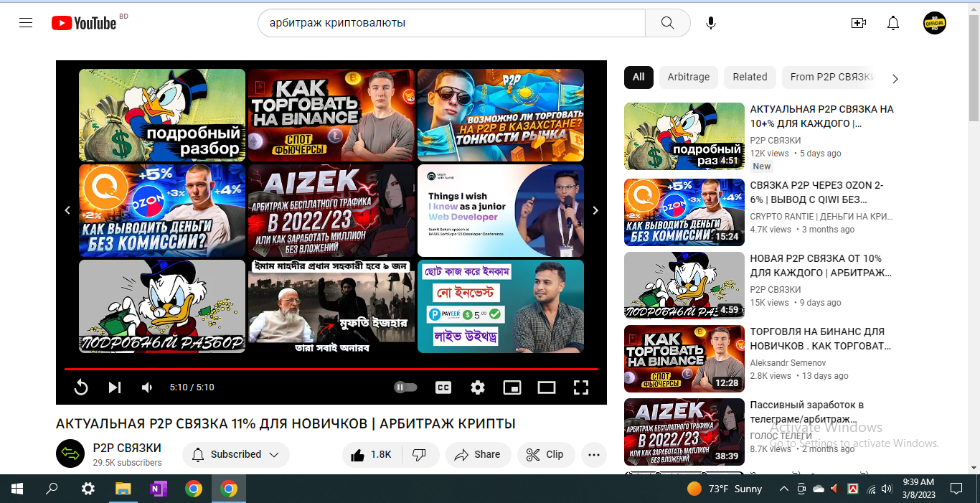Screen dimensions: 980x503
Task: Show hidden system tray icons
Action: point(783,489)
